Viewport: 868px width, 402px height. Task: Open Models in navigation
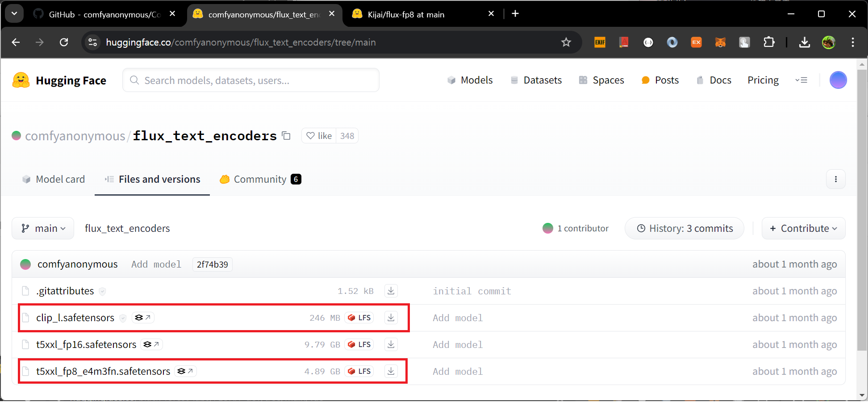click(470, 80)
